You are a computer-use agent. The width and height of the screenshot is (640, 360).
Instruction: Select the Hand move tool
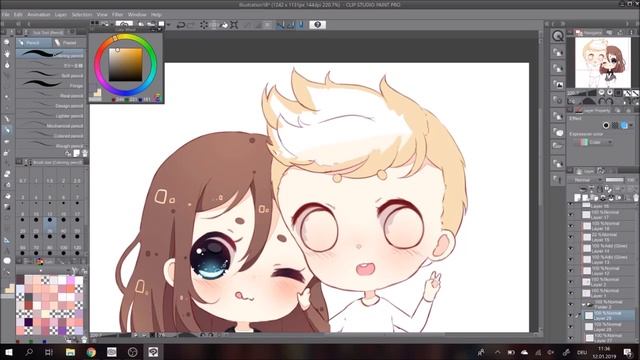click(7, 53)
